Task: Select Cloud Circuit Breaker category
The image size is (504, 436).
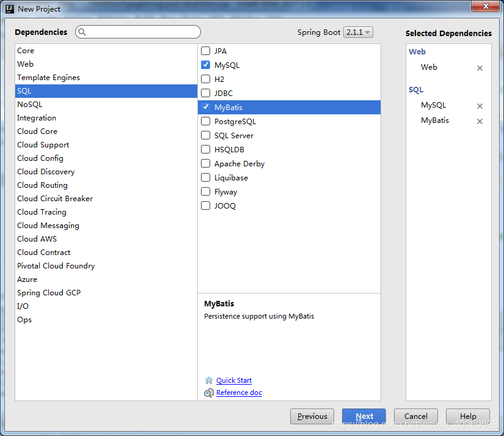Action: [x=106, y=199]
